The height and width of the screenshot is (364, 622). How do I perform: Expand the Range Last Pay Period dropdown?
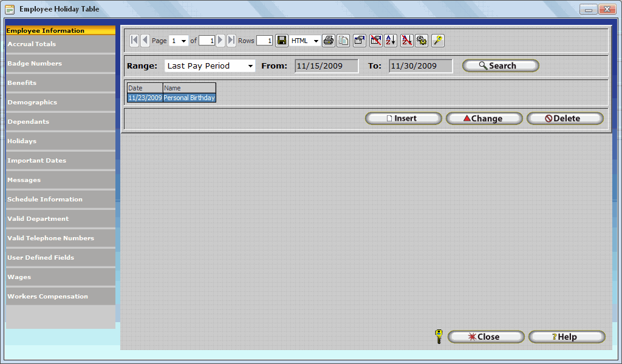pyautogui.click(x=250, y=66)
